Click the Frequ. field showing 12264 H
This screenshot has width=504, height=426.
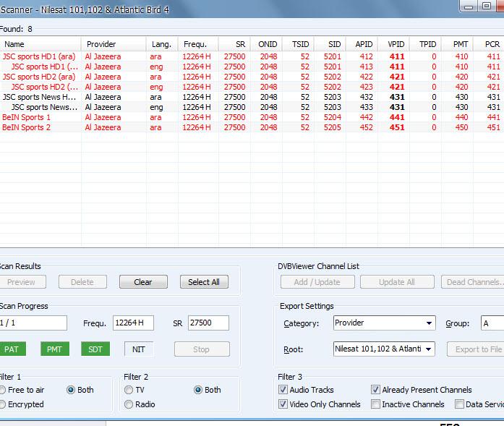coord(133,323)
